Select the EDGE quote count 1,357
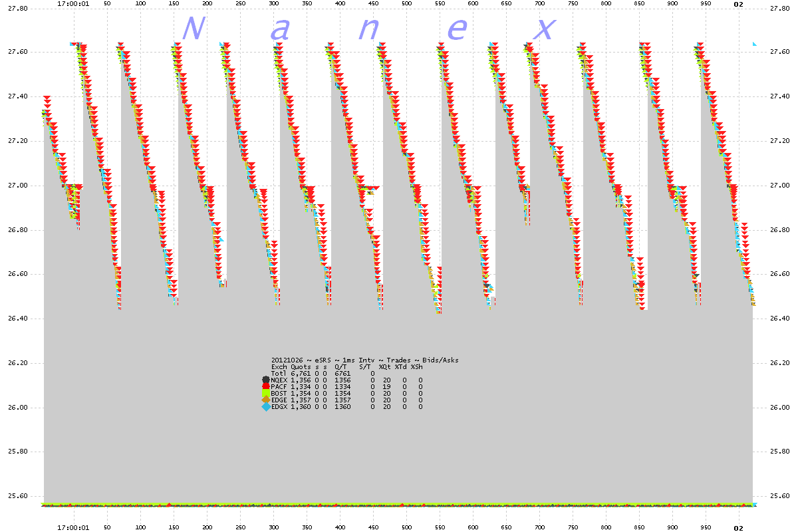The height and width of the screenshot is (532, 798). coord(301,400)
